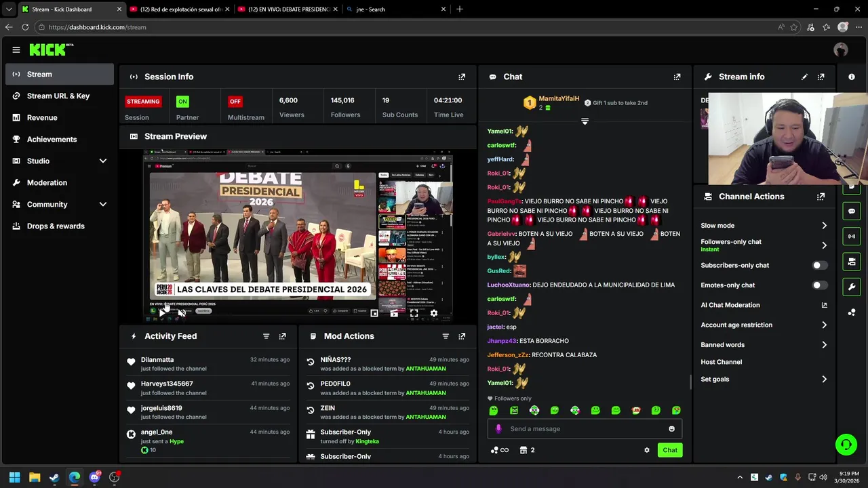Toggle the chat bubble panel icon in right sidebar

[x=852, y=211]
